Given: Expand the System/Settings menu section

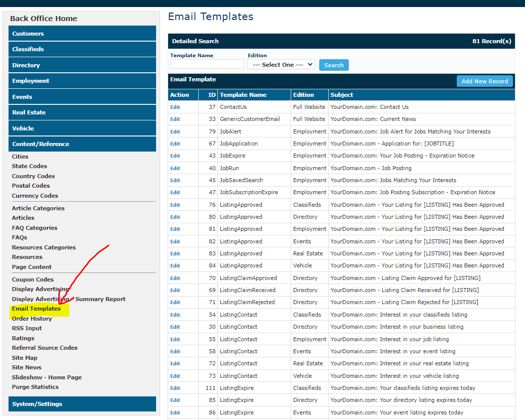Looking at the screenshot, I should 82,404.
